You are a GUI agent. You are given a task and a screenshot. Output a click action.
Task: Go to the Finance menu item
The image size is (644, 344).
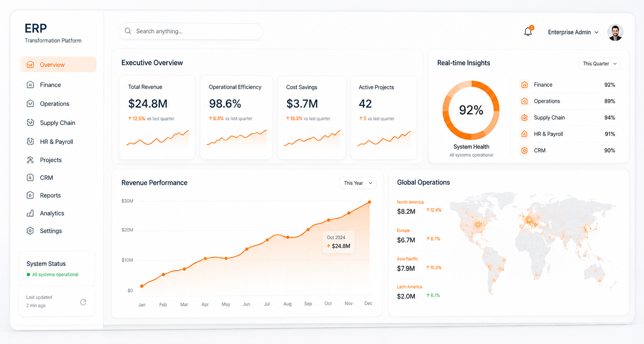58,85
